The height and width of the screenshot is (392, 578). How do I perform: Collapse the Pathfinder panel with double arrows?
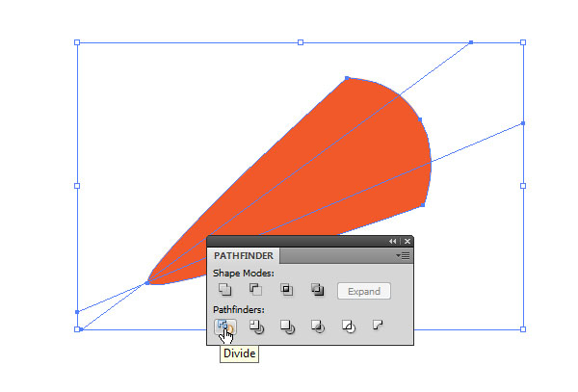click(393, 242)
